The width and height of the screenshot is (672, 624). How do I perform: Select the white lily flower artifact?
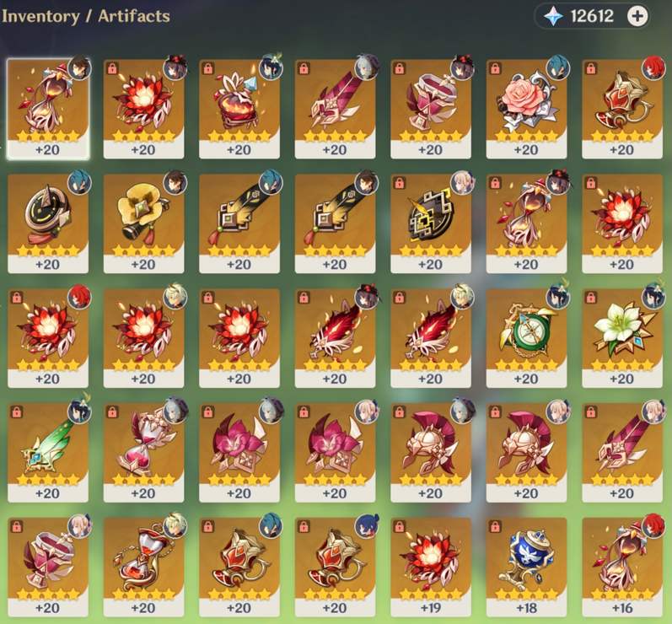[622, 337]
